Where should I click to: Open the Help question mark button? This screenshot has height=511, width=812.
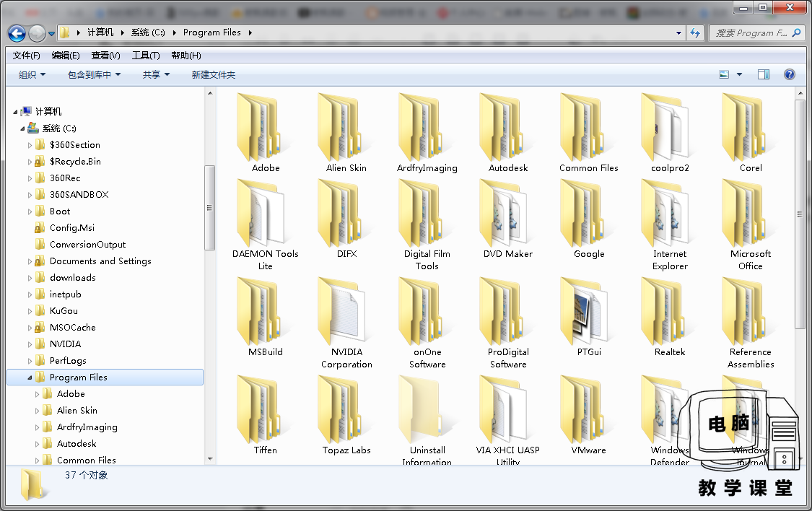pos(789,74)
